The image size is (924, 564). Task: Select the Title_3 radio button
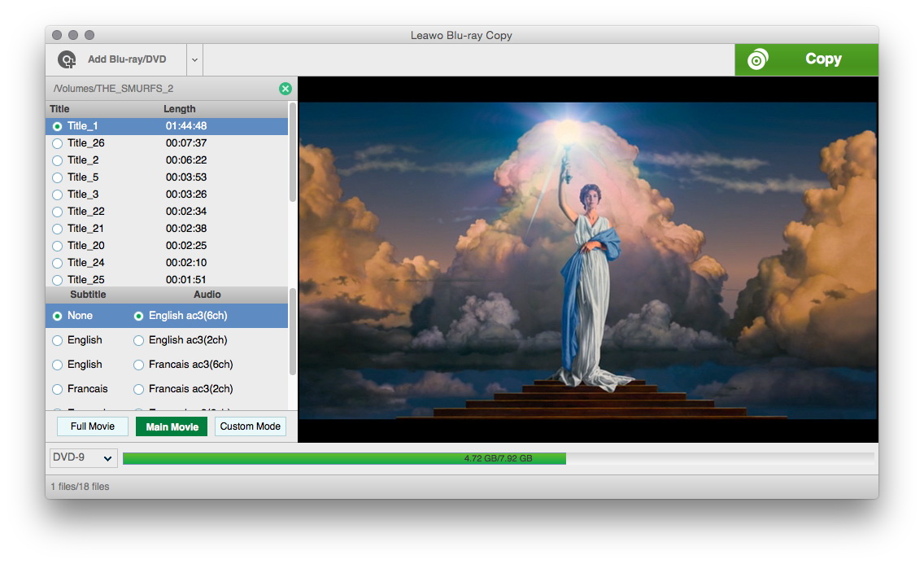57,195
